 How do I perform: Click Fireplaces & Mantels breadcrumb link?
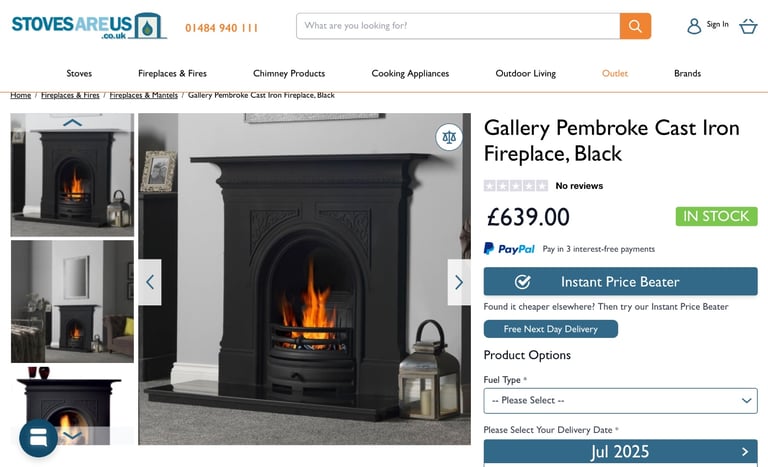click(144, 95)
